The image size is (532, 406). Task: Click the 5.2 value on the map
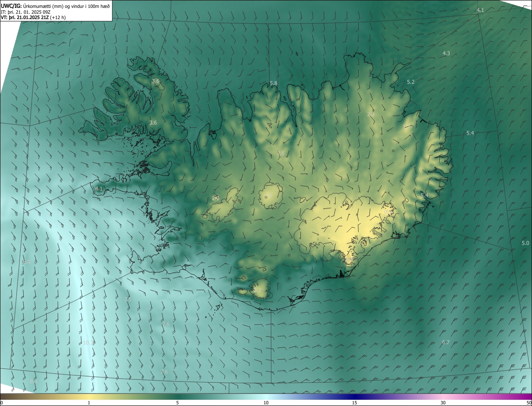click(411, 82)
